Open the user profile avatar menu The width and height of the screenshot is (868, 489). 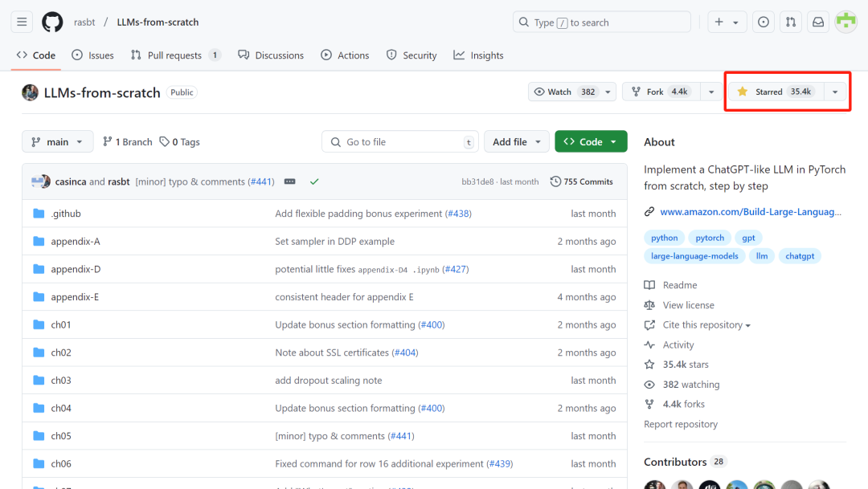click(x=845, y=22)
